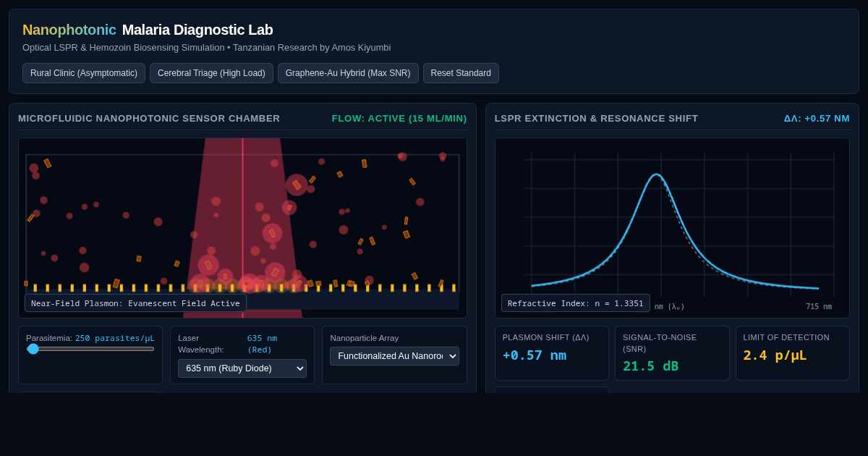Click the microfluidic sensor chamber canvas
The height and width of the screenshot is (456, 868).
click(242, 228)
